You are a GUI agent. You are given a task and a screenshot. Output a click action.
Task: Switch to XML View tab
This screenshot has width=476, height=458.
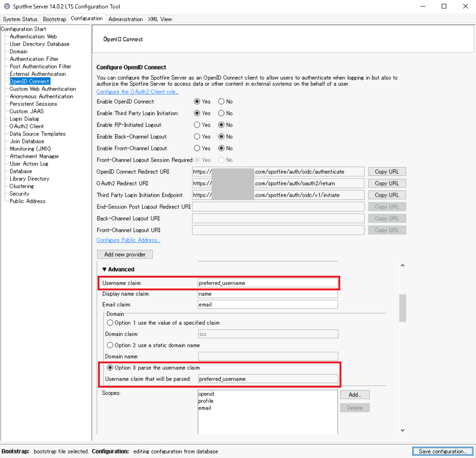(x=160, y=19)
